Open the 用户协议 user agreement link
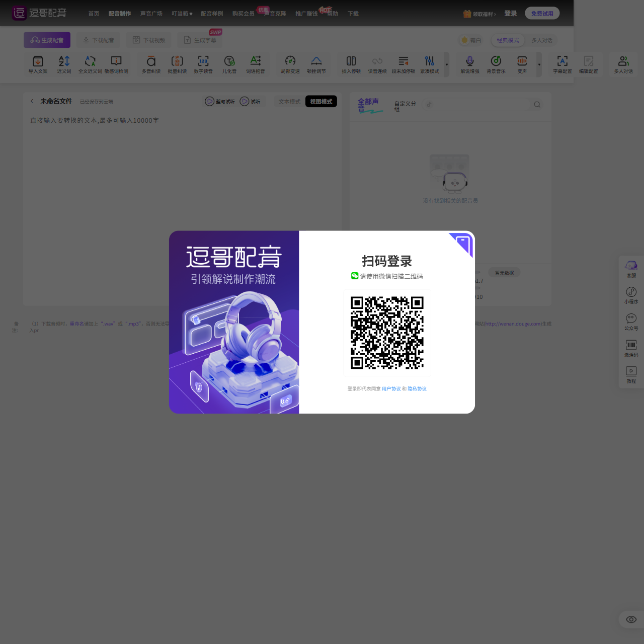 (391, 388)
